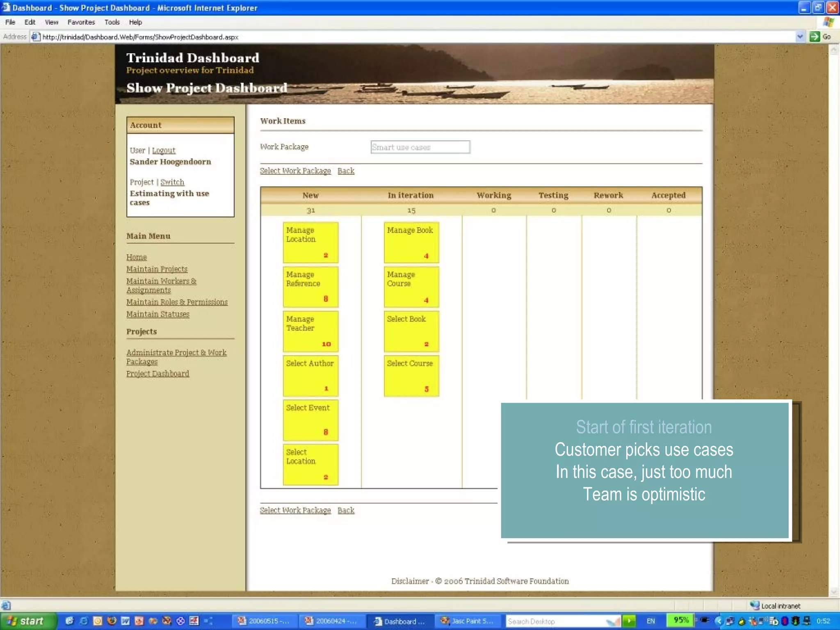Click the green desktop search go button

tap(629, 621)
